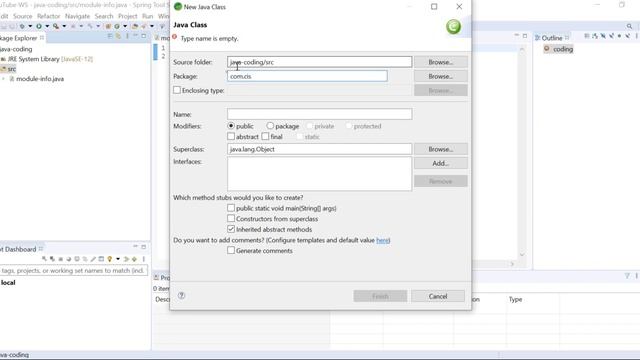Viewport: 640px width, 360px height.
Task: Click the Sort icon in Outline toolbar
Action: [x=595, y=36]
